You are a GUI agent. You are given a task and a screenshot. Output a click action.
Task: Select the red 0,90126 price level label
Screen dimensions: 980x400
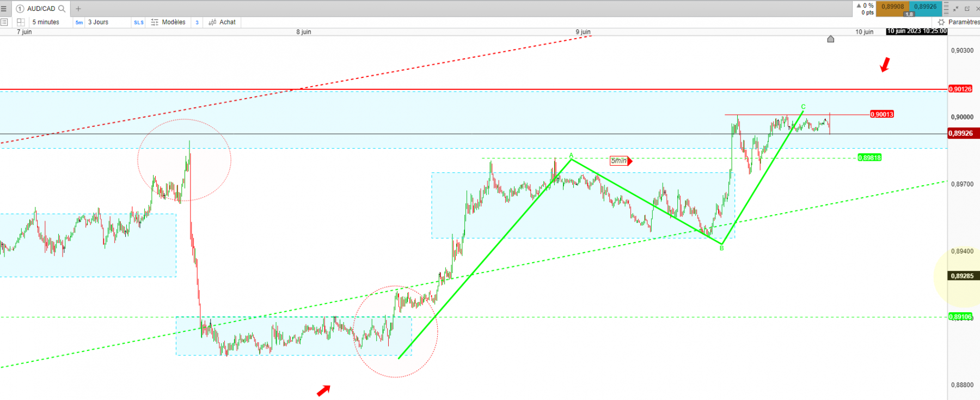[x=960, y=89]
